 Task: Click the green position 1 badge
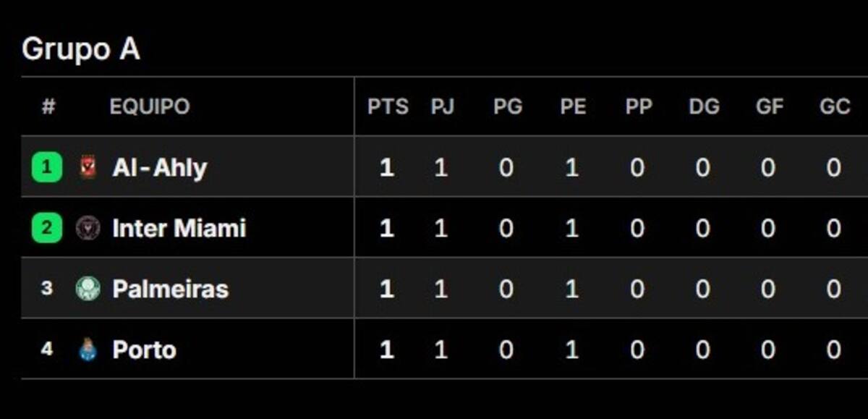pyautogui.click(x=47, y=168)
